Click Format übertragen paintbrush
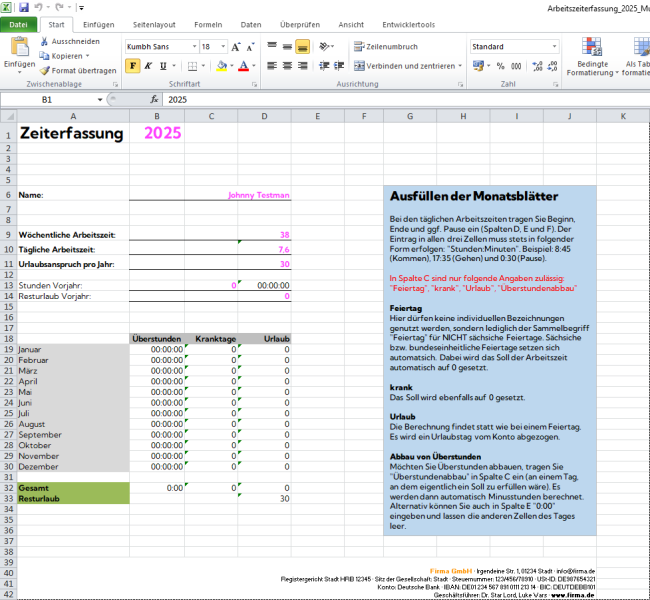The width and height of the screenshot is (650, 600). 78,70
